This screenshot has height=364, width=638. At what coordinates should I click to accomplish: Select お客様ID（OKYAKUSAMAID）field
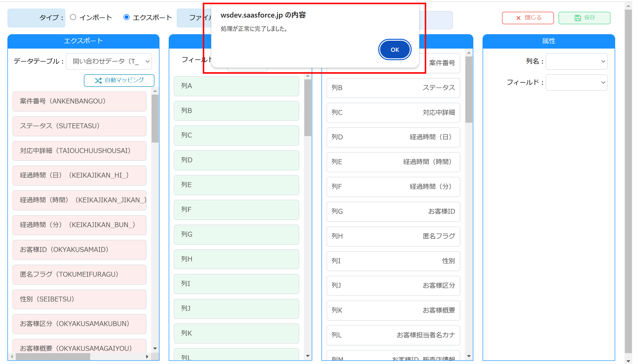(79, 250)
